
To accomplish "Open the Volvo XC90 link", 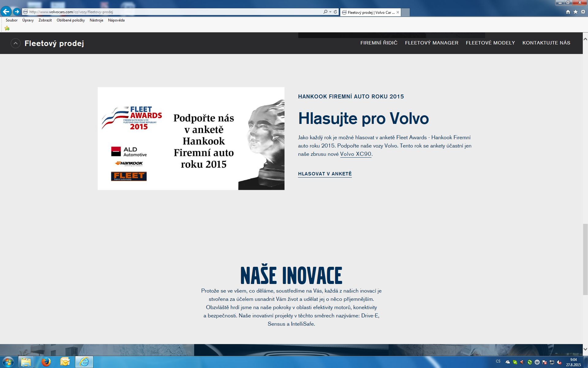I will coord(356,154).
